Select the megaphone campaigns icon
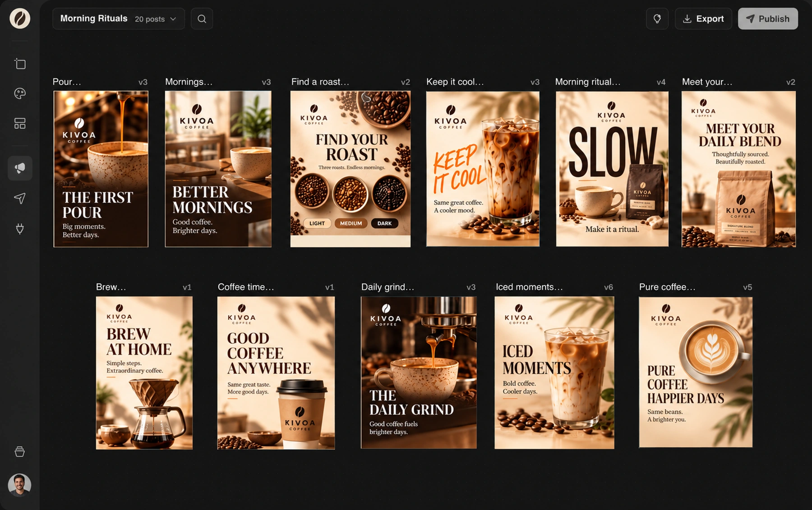 click(20, 168)
